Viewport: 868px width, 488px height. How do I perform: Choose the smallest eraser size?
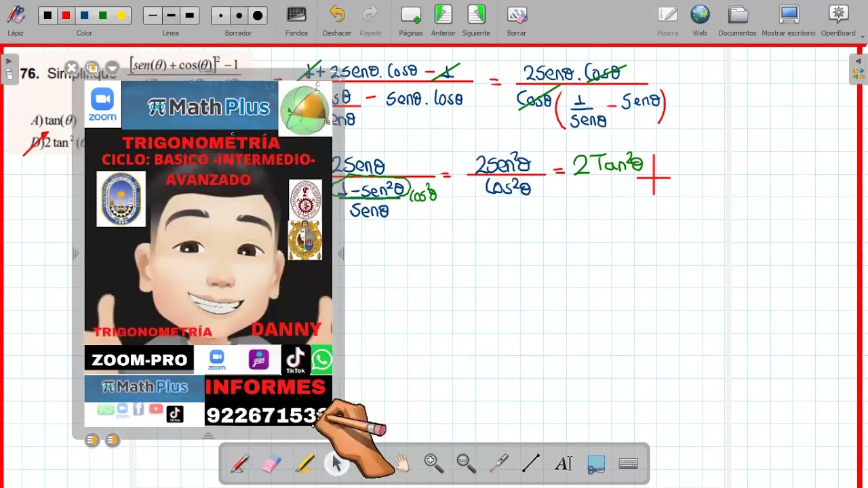(220, 16)
